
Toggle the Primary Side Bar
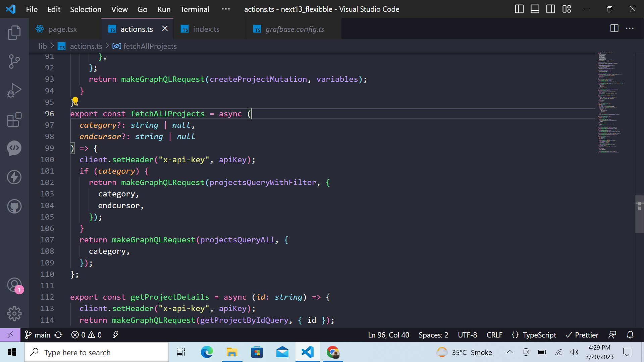pos(519,9)
